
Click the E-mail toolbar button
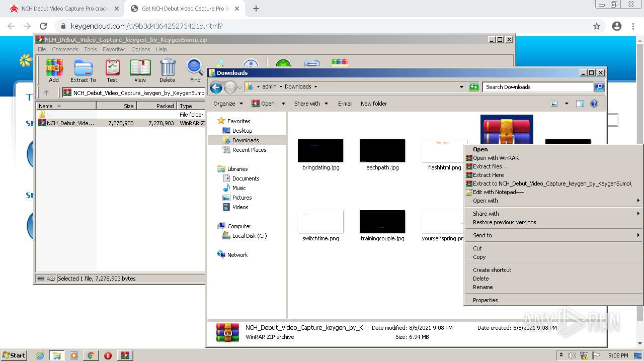click(345, 104)
